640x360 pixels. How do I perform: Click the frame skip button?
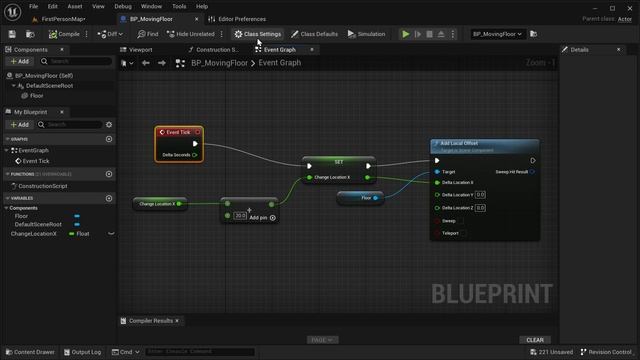418,34
